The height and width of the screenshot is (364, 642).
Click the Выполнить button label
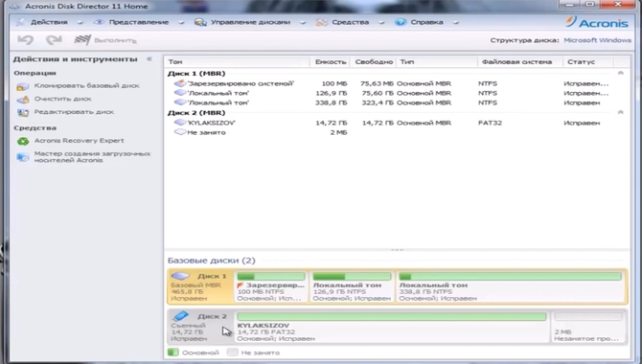pos(115,40)
